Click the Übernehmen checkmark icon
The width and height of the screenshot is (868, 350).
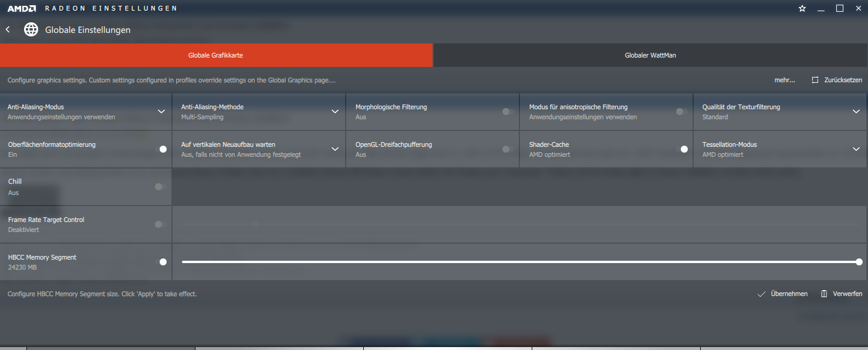point(762,294)
